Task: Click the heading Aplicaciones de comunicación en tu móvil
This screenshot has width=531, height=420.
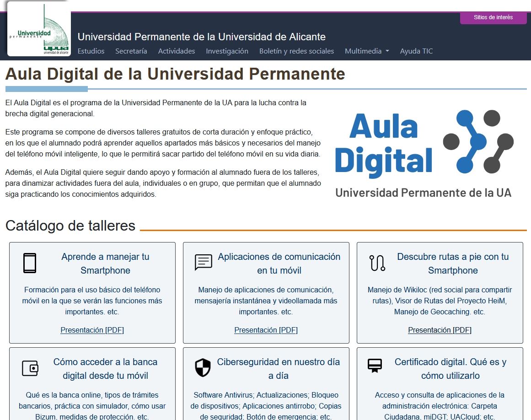Action: [279, 264]
